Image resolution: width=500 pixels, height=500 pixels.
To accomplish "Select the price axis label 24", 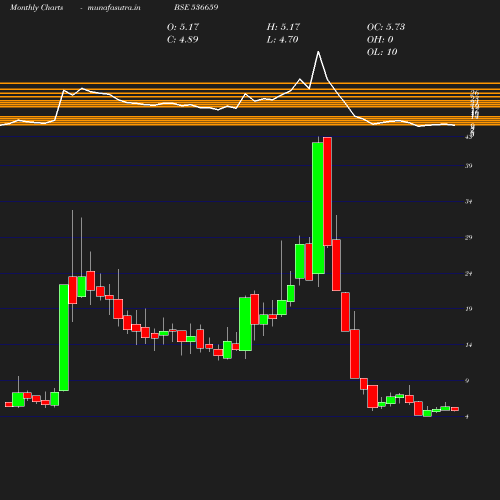I will click(469, 274).
